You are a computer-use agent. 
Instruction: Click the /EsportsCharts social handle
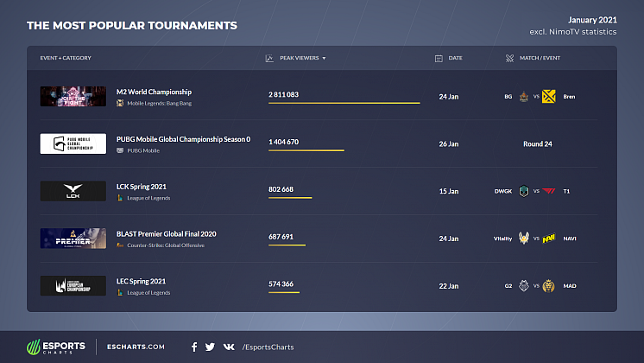tap(268, 347)
